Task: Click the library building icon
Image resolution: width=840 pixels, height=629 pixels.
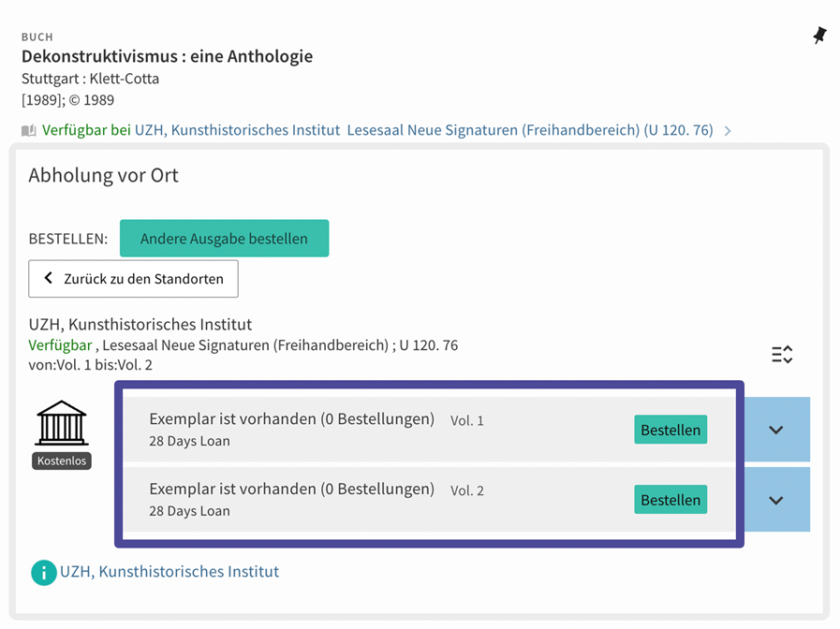Action: click(61, 423)
